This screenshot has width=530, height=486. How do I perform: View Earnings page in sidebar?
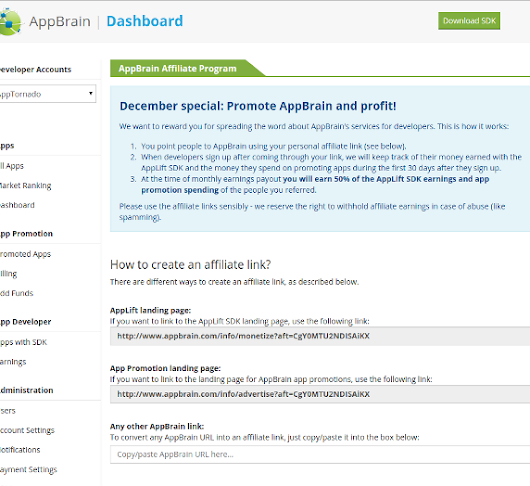click(13, 362)
